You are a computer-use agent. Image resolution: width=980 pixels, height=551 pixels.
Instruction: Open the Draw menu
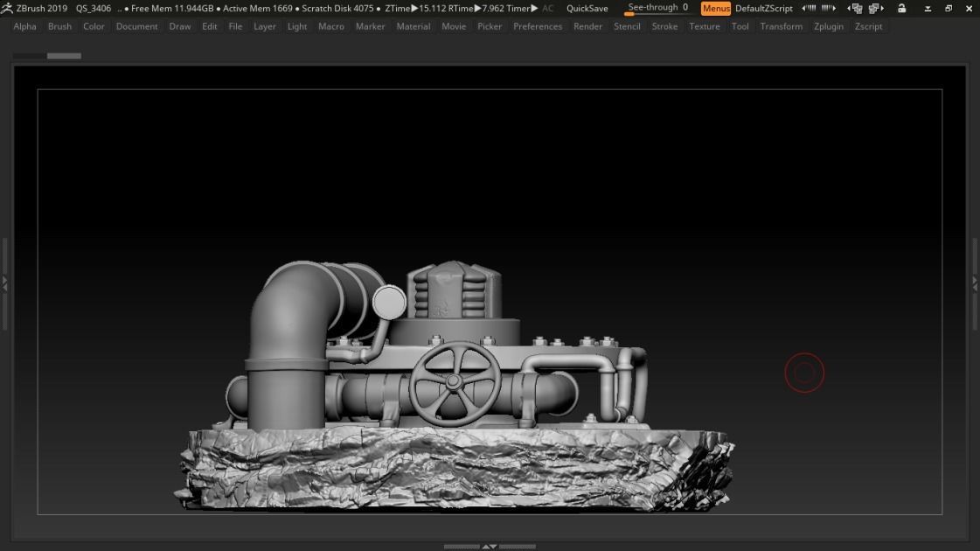coord(180,26)
